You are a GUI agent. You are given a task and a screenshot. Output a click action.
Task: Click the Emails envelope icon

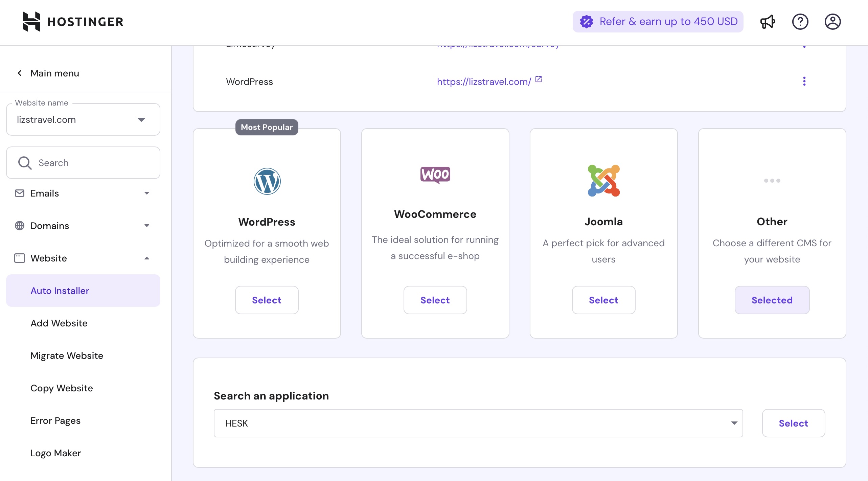20,193
